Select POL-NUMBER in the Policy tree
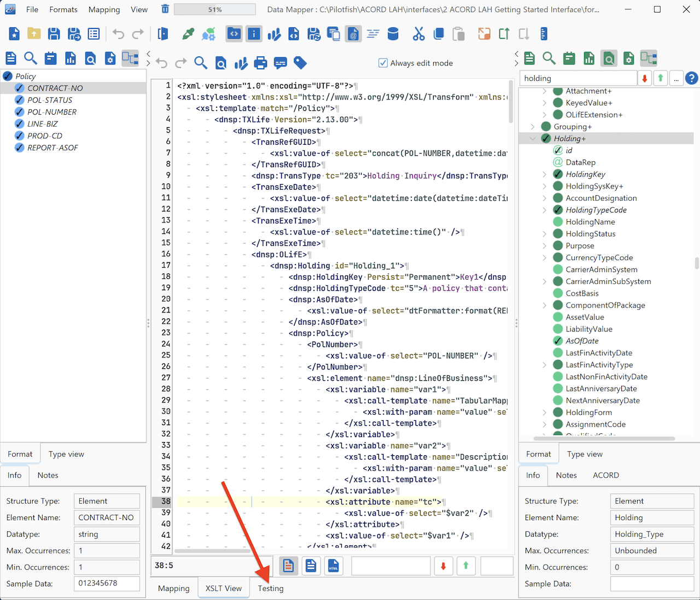700x600 pixels. pyautogui.click(x=52, y=112)
